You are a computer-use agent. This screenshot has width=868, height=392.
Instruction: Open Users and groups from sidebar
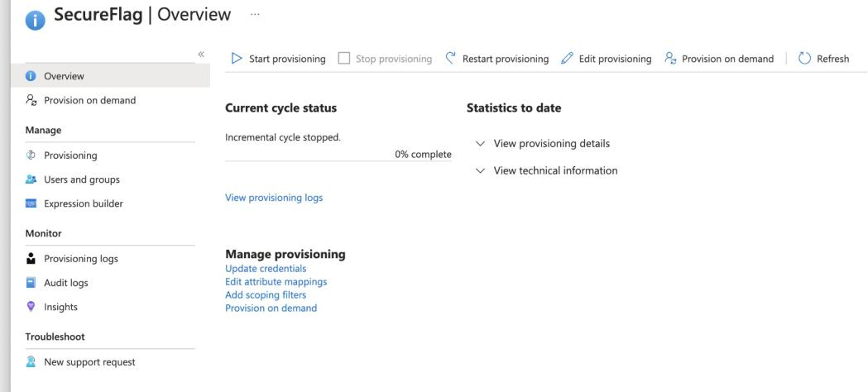point(82,179)
